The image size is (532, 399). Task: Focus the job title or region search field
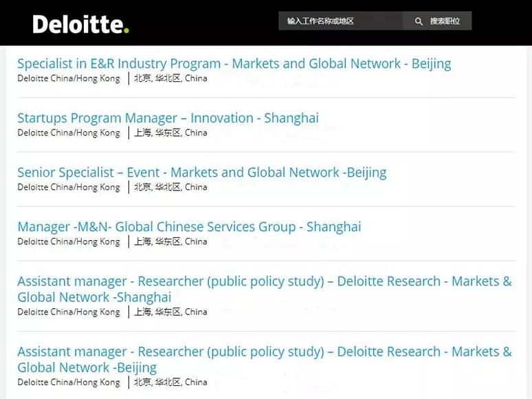[x=340, y=21]
